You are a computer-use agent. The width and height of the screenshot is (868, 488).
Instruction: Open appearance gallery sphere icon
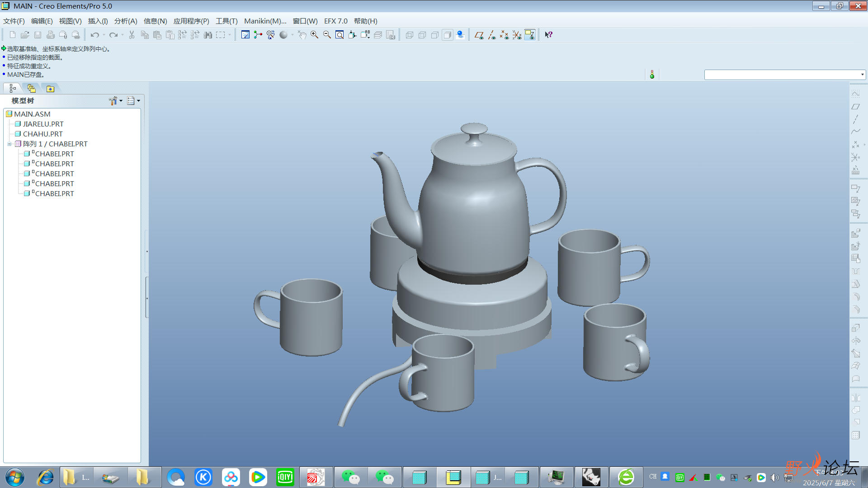coord(283,35)
